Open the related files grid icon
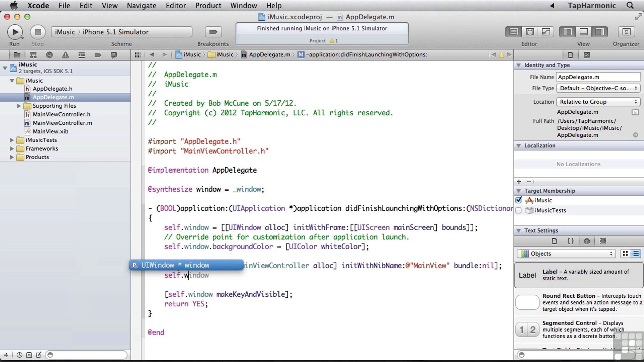 coord(138,55)
